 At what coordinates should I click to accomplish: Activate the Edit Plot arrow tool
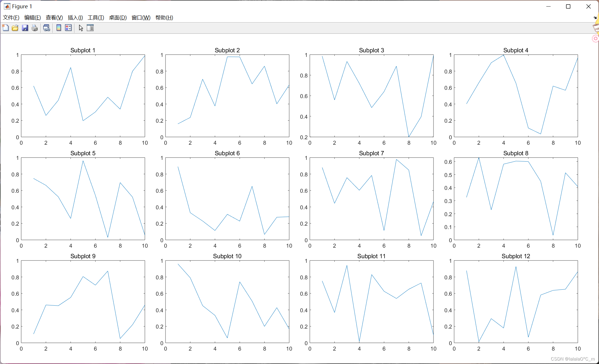coord(81,28)
